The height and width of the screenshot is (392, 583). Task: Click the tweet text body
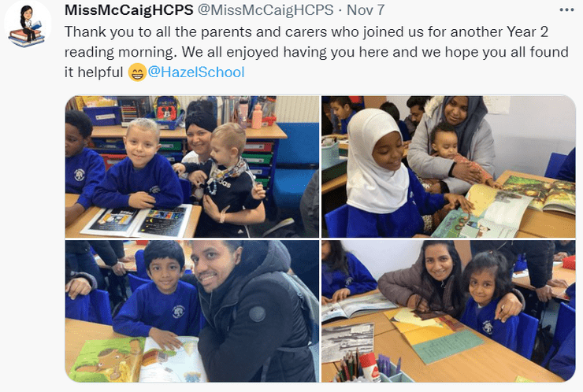coord(316,52)
